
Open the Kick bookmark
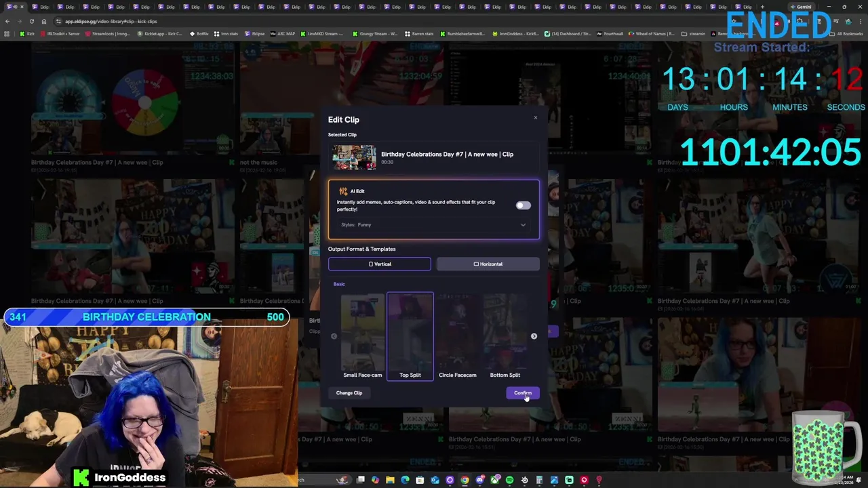[27, 34]
